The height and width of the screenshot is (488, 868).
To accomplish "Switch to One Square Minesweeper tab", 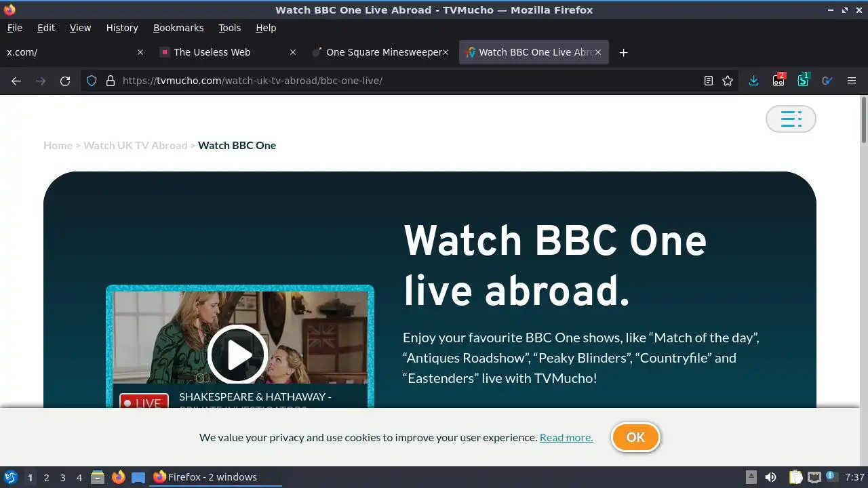I will 380,52.
